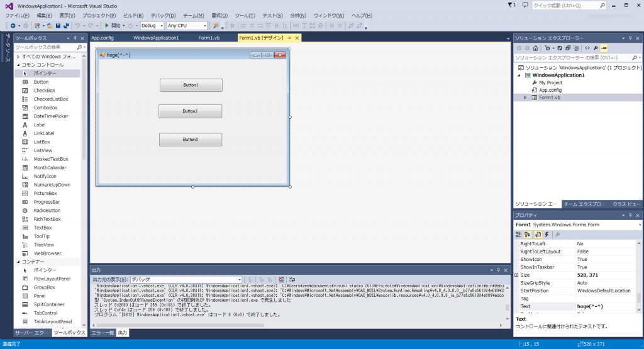644x349 pixels.
Task: Click the Save All toolbar icon
Action: coord(66,25)
